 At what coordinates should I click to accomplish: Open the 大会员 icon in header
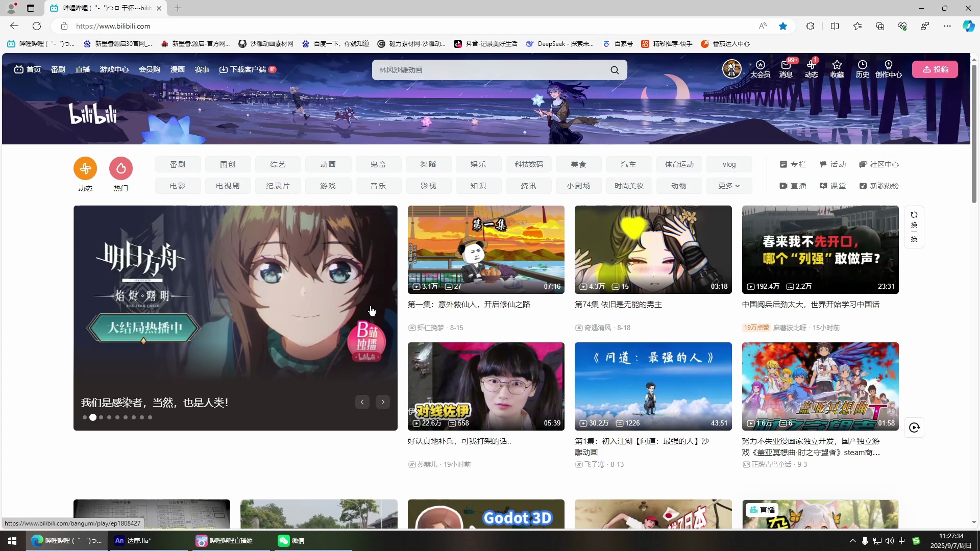click(x=760, y=69)
